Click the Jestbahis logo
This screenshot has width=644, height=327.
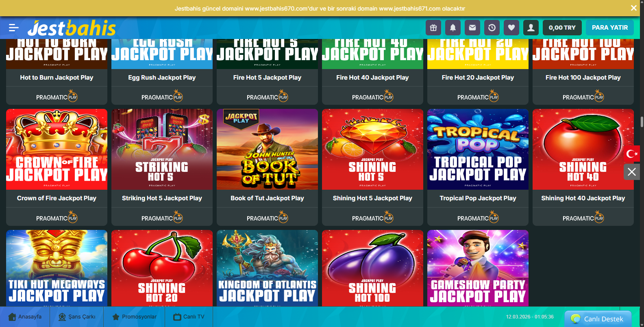[x=72, y=28]
